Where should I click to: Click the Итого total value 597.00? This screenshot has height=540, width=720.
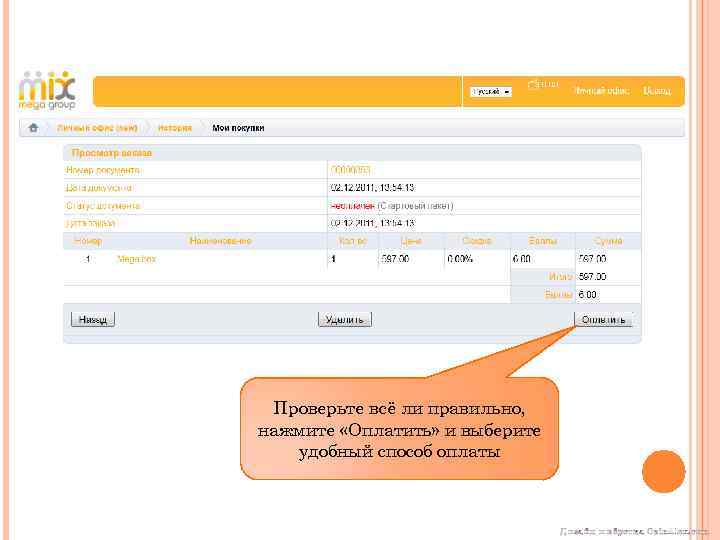click(592, 276)
